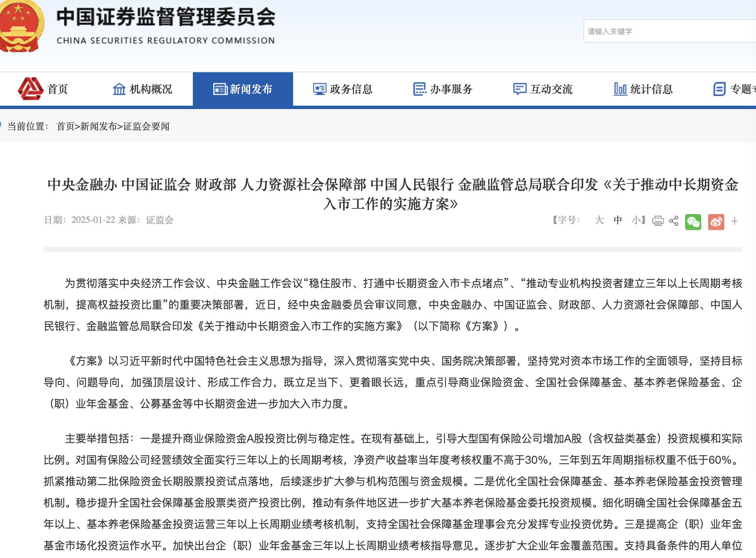The height and width of the screenshot is (558, 756).
Task: Click 新闻发布 in the breadcrumb path
Action: pos(98,126)
